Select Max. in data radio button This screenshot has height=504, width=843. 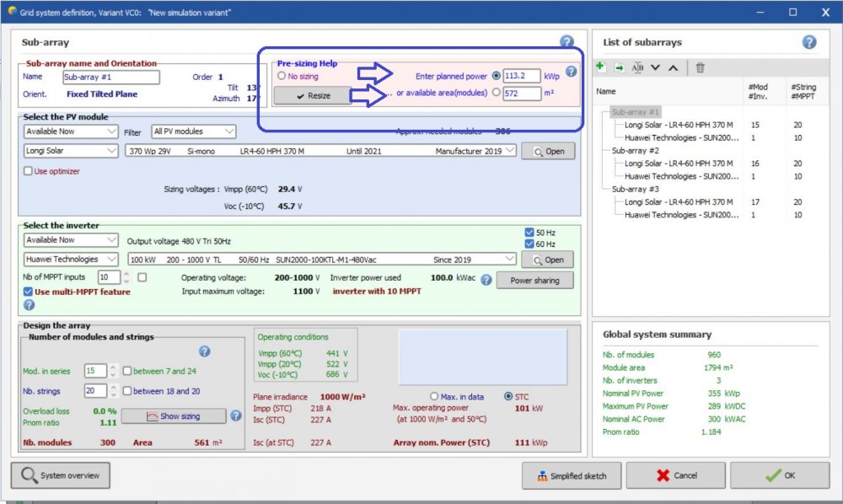435,396
